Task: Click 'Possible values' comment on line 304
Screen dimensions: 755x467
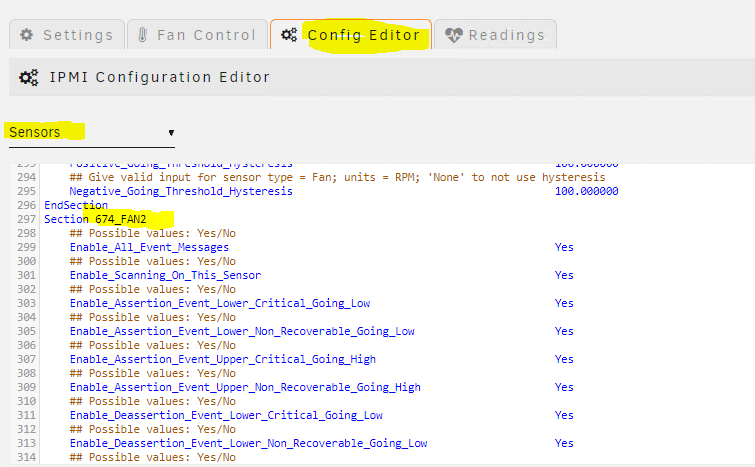Action: tap(153, 317)
